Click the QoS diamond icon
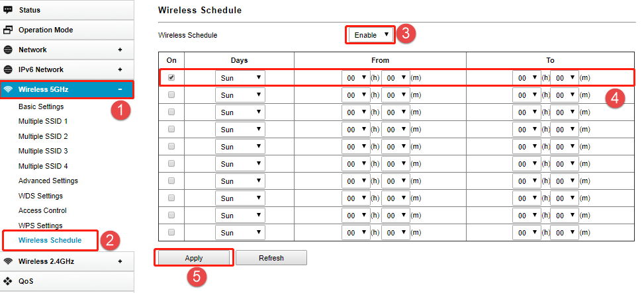Viewport: 644px width, 293px height. pos(8,281)
